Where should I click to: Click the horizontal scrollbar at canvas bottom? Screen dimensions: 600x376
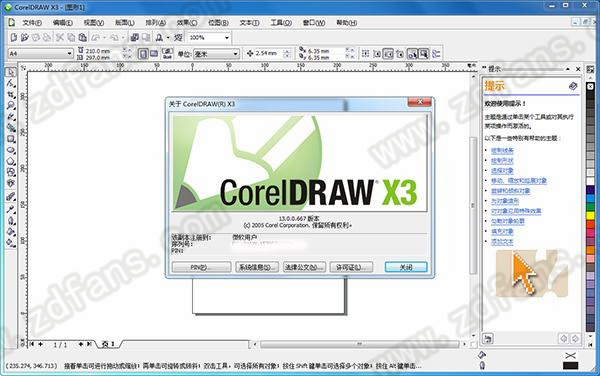(359, 344)
